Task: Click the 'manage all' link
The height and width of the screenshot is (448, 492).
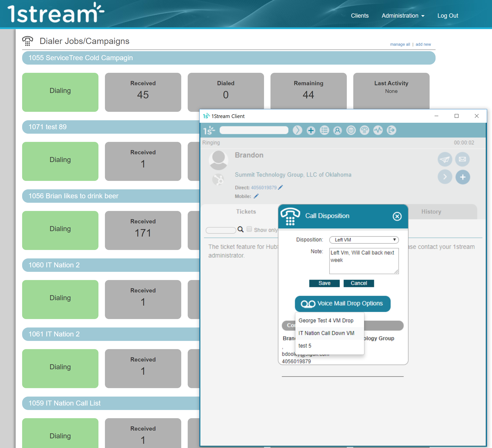Action: tap(400, 44)
